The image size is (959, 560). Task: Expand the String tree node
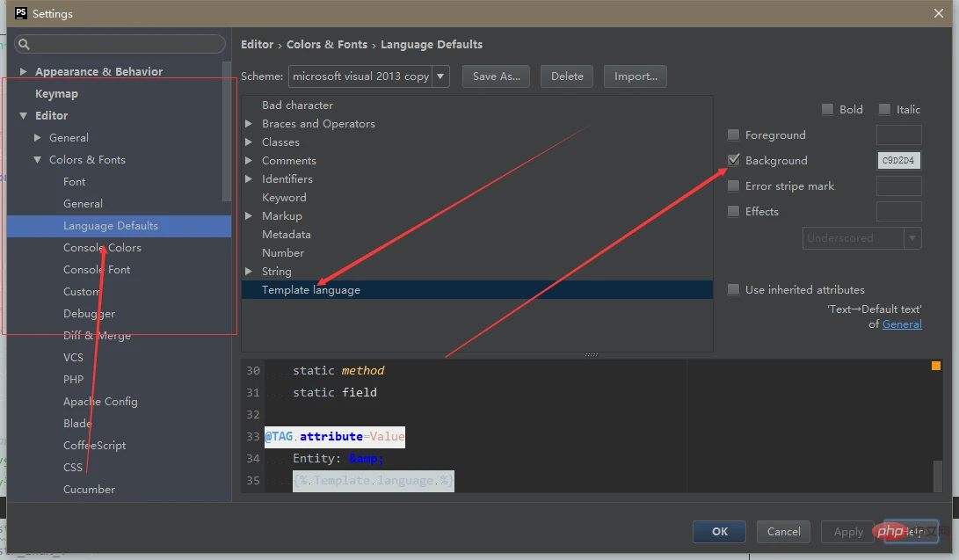[x=249, y=271]
